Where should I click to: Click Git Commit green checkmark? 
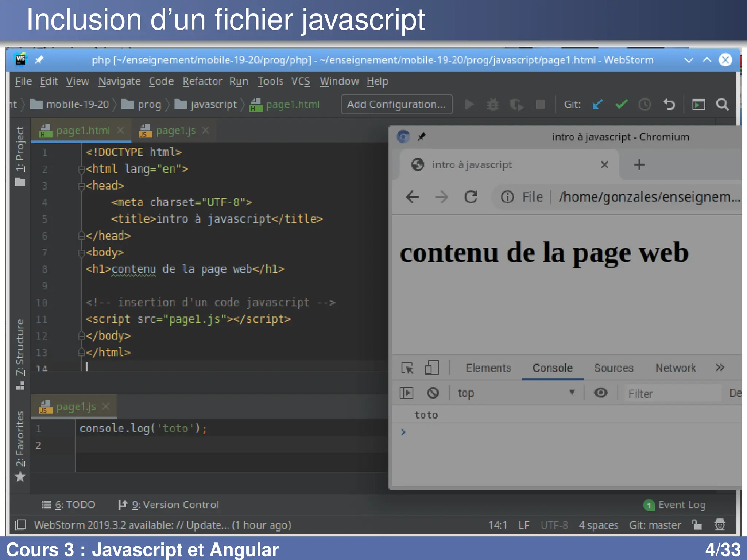click(x=621, y=105)
